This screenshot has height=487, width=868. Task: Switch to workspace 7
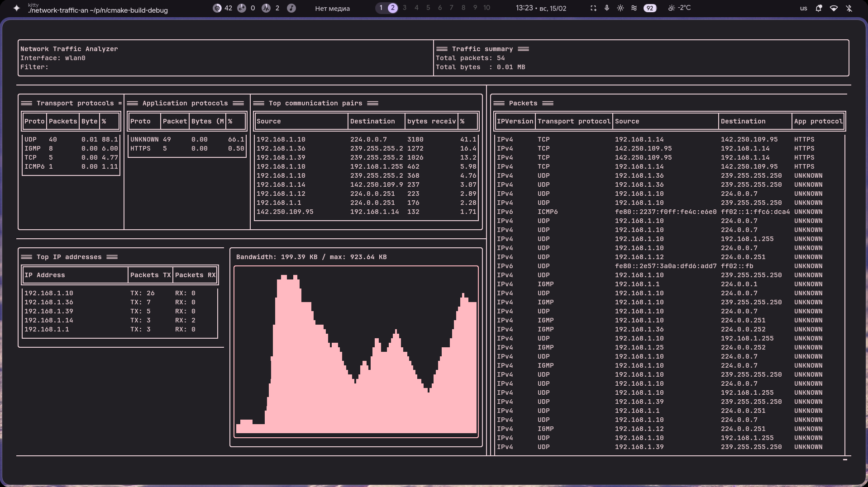pyautogui.click(x=452, y=8)
